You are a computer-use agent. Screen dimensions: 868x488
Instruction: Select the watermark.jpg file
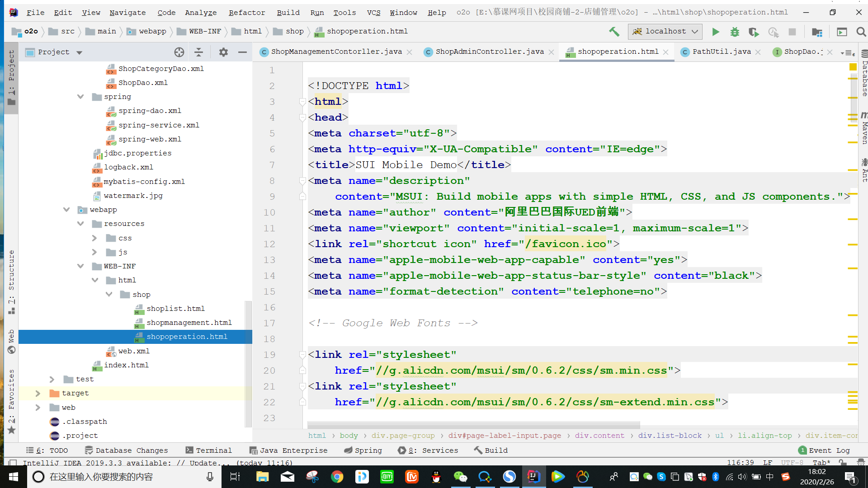(x=133, y=196)
